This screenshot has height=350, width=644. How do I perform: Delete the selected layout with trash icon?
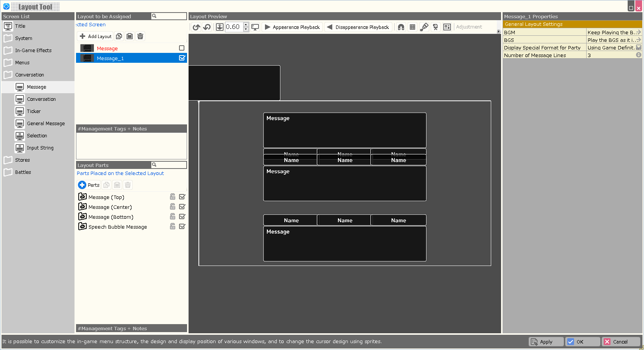[x=140, y=36]
